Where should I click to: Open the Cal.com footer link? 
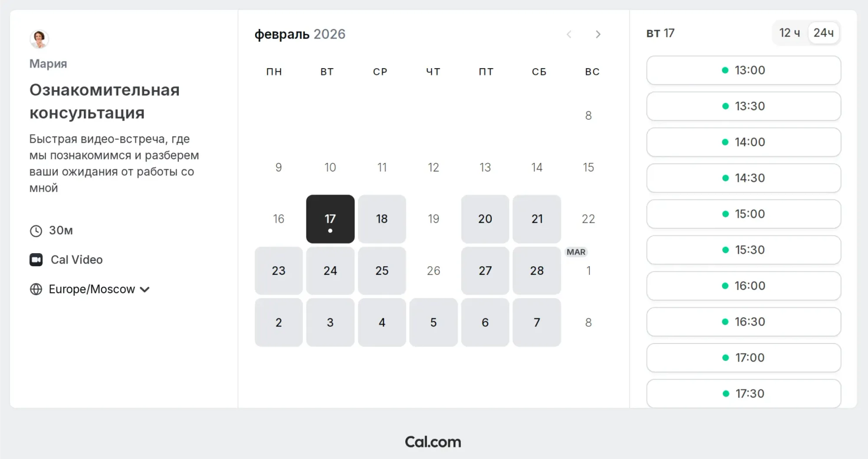[x=433, y=442]
